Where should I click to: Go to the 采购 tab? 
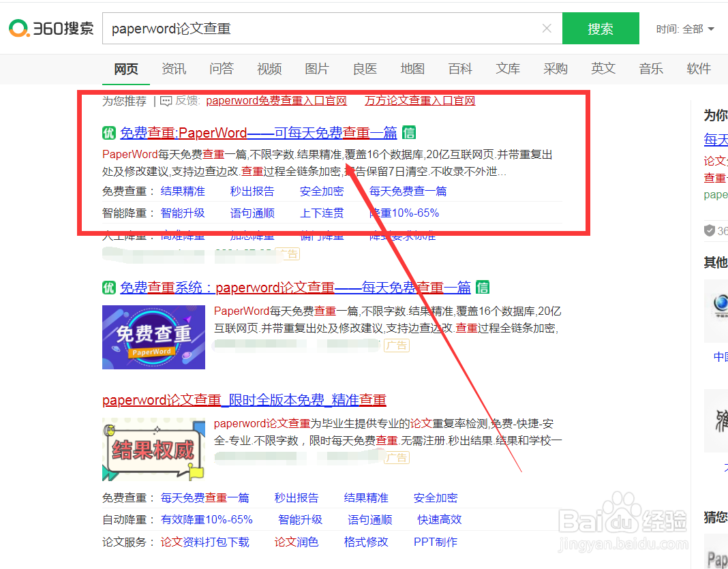tap(556, 69)
